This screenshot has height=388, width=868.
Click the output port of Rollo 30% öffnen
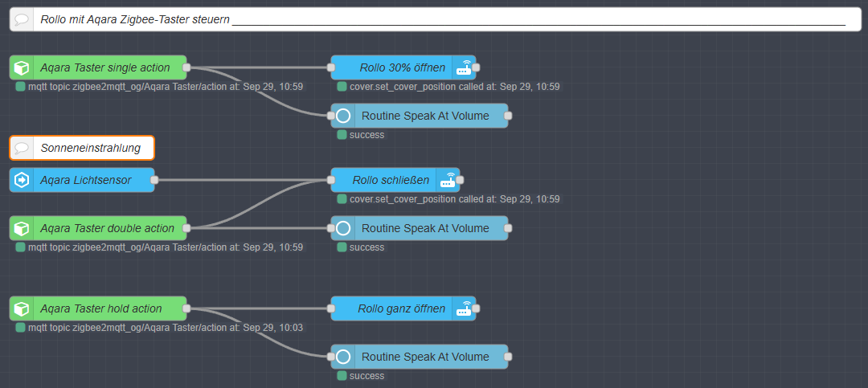476,68
